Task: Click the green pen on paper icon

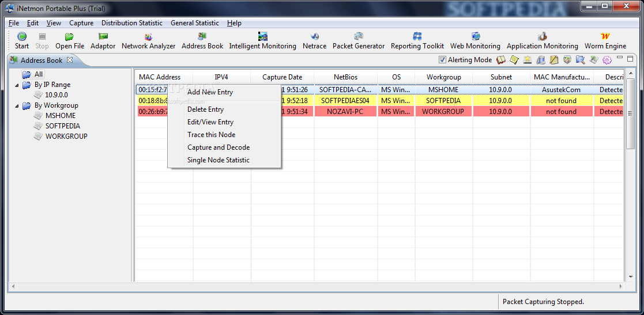Action: tap(593, 60)
